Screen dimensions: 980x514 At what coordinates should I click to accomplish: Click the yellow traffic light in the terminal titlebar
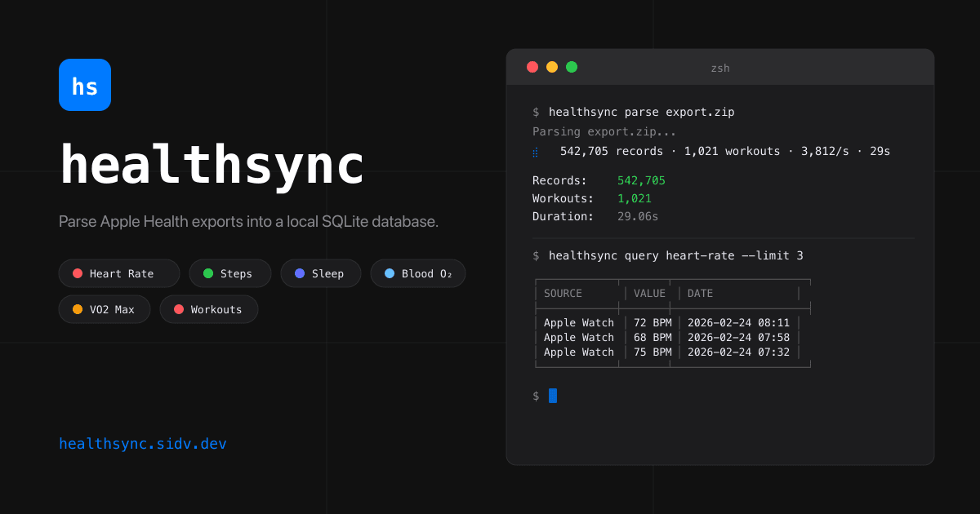[552, 66]
